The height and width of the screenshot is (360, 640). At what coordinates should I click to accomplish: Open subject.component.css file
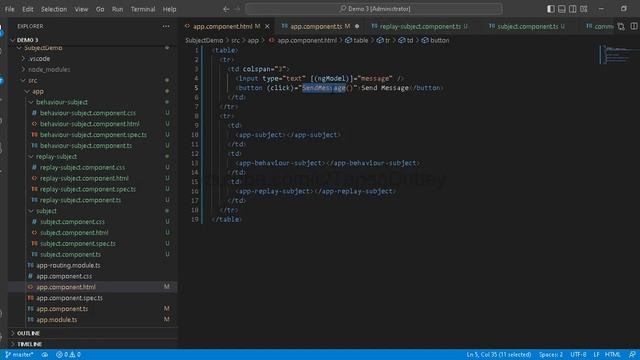(72, 222)
